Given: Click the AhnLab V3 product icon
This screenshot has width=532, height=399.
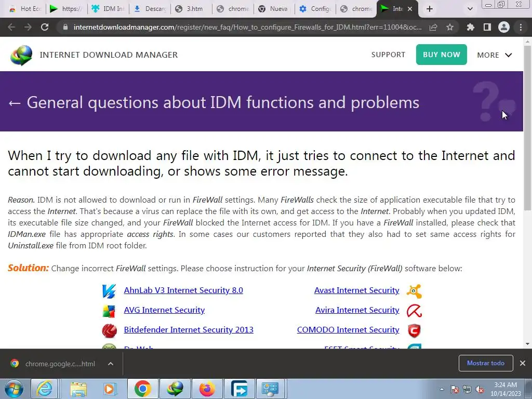Looking at the screenshot, I should click(x=109, y=291).
